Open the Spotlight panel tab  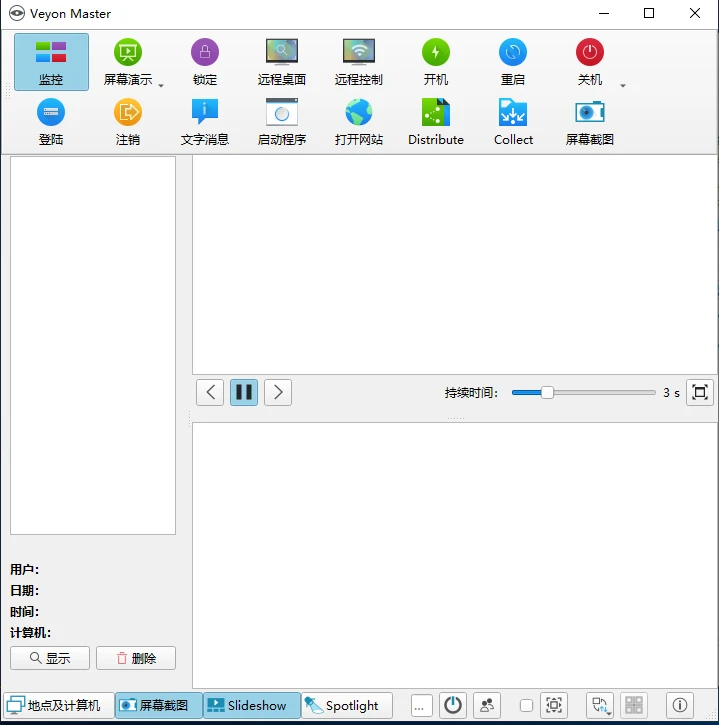pos(347,706)
